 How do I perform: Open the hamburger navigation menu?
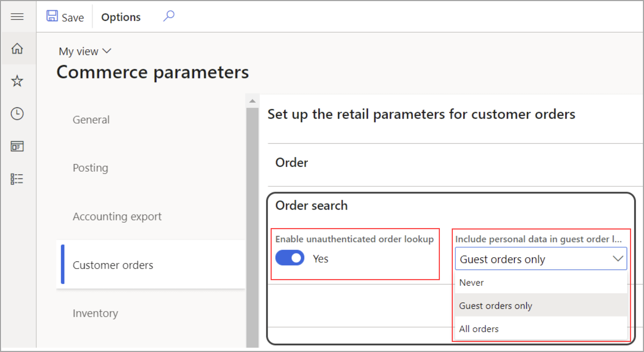[x=17, y=17]
